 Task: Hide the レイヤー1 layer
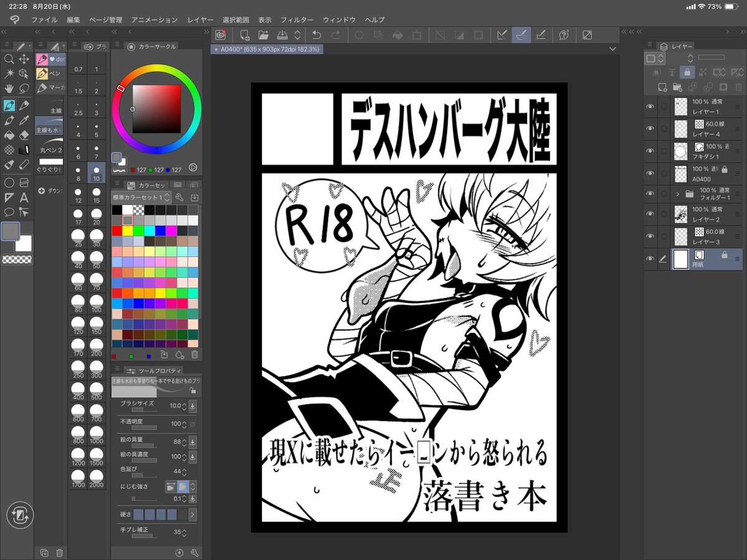pos(650,106)
